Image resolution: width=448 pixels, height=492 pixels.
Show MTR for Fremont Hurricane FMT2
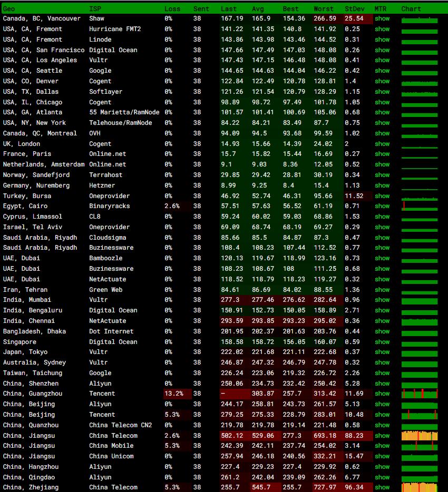click(x=382, y=29)
